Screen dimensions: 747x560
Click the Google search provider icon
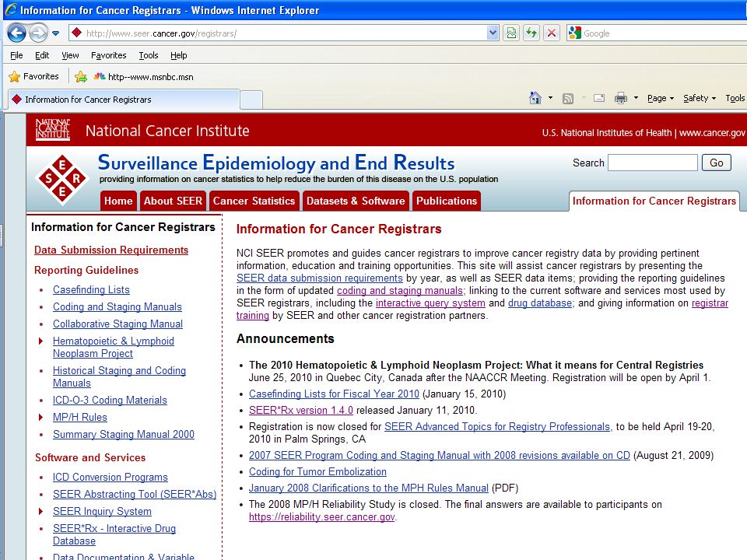tap(575, 33)
